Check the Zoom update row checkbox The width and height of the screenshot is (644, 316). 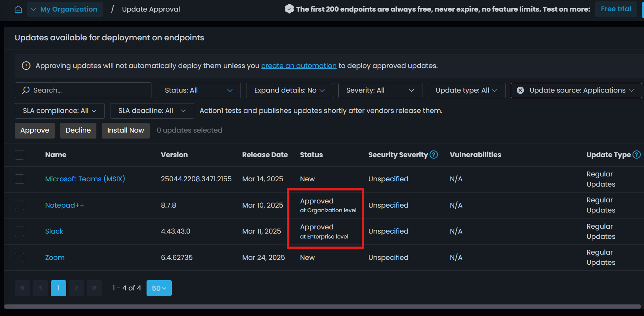(19, 257)
